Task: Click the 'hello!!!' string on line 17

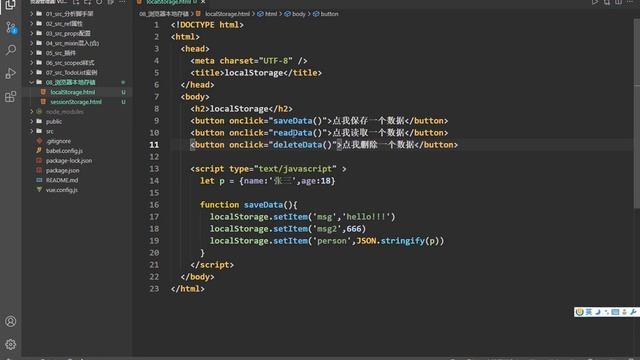Action: click(367, 217)
